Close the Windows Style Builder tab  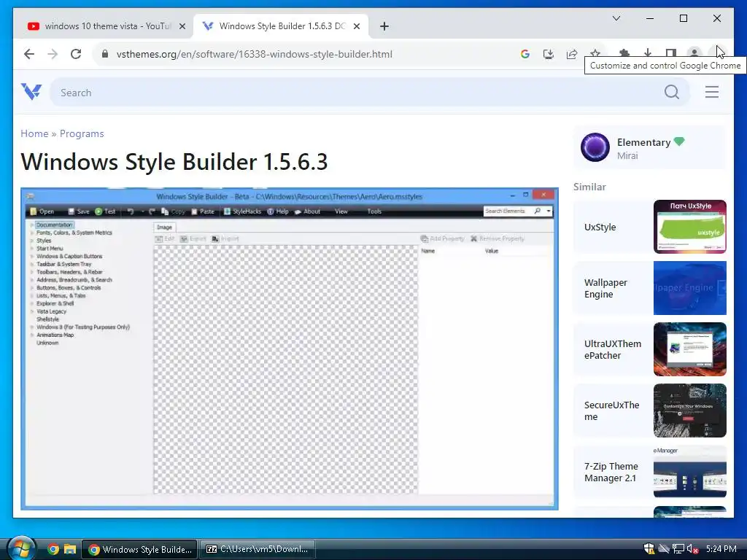(x=356, y=26)
